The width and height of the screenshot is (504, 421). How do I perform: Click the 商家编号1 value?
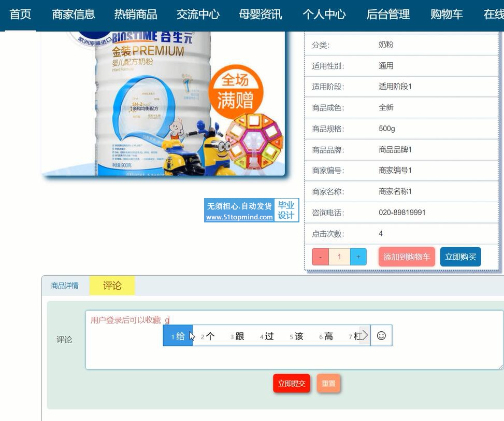pos(395,170)
